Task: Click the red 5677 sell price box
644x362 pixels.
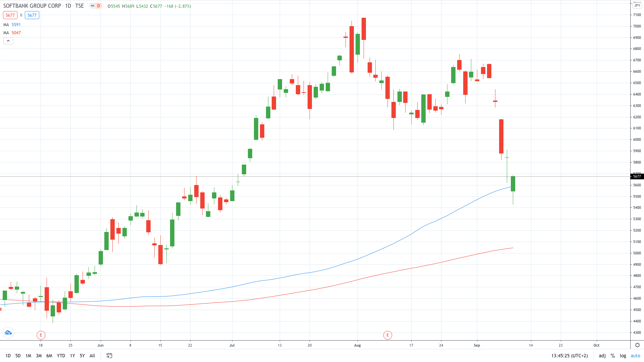Action: point(10,15)
